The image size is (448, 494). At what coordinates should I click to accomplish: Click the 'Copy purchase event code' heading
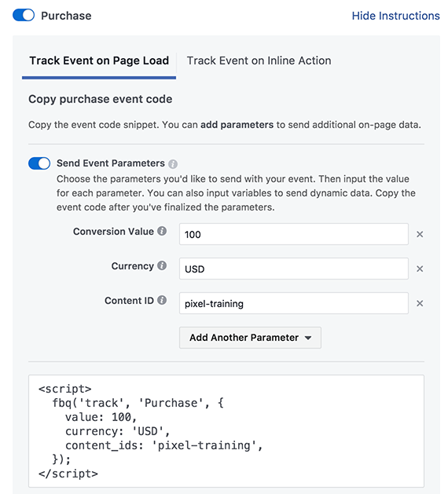[101, 99]
